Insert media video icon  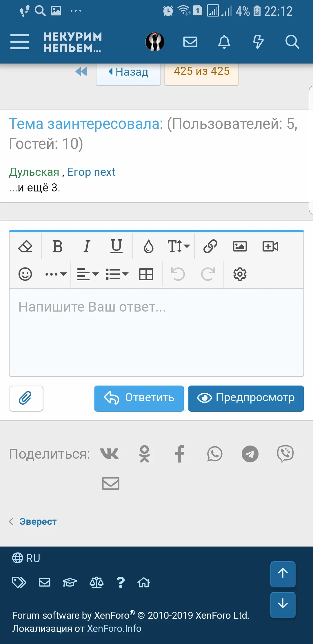[x=270, y=247]
